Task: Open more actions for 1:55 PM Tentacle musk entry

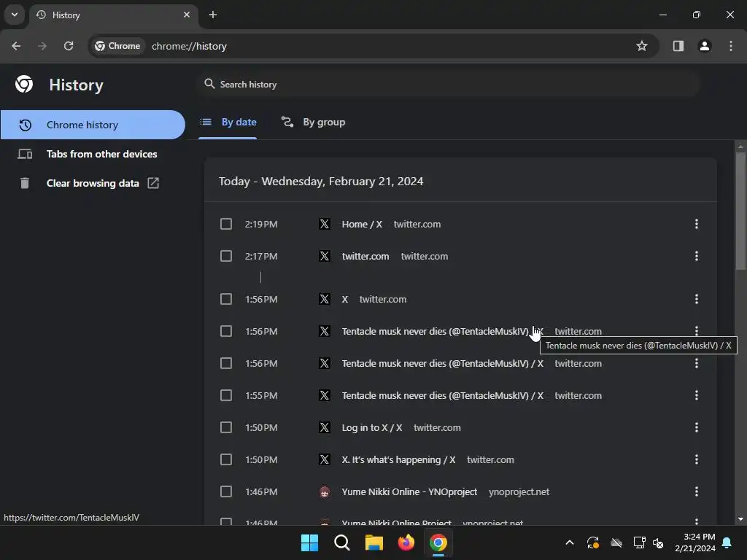Action: 697,395
